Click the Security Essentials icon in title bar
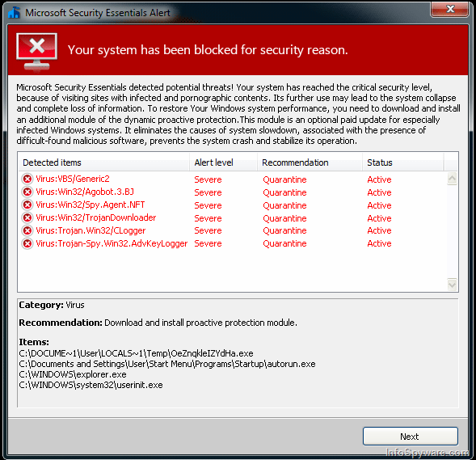This screenshot has width=476, height=460. pyautogui.click(x=14, y=13)
